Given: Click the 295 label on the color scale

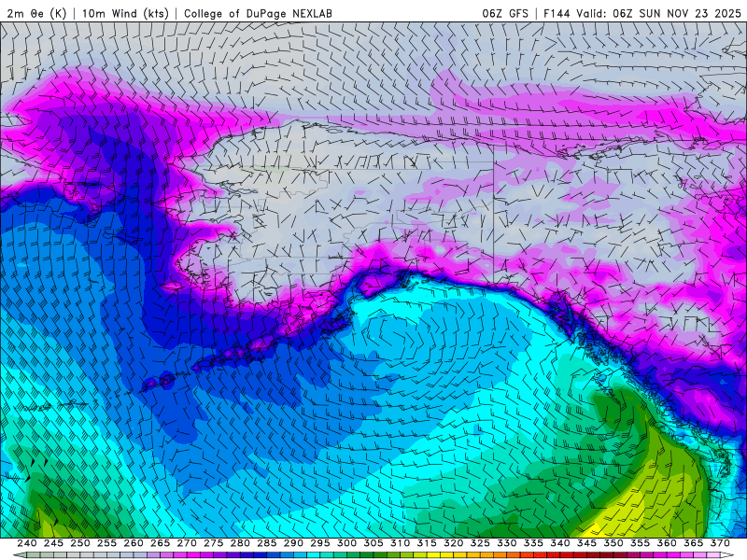Looking at the screenshot, I should pos(320,543).
